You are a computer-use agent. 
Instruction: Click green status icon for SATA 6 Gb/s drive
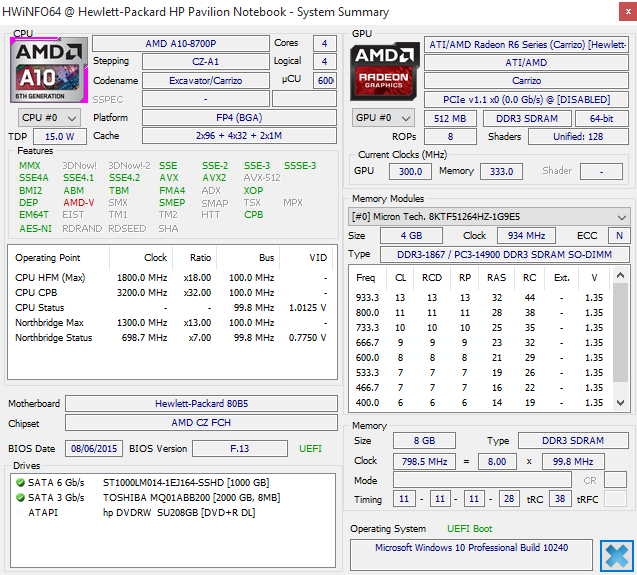(20, 482)
